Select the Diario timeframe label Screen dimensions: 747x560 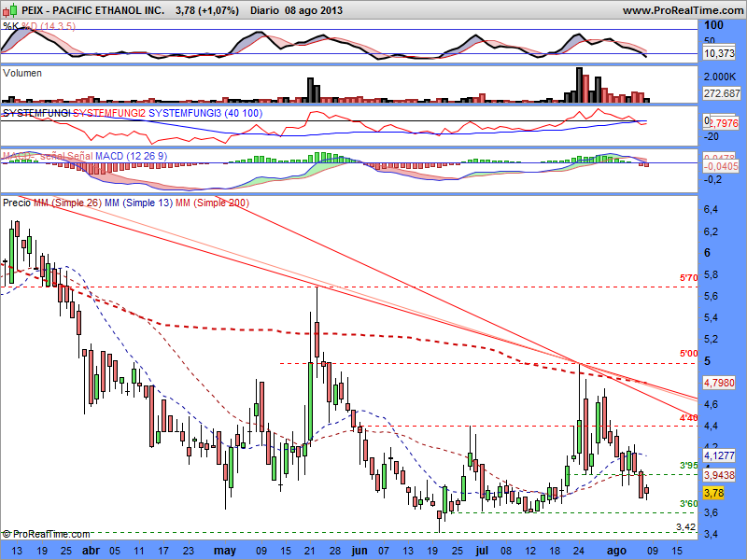pyautogui.click(x=265, y=10)
